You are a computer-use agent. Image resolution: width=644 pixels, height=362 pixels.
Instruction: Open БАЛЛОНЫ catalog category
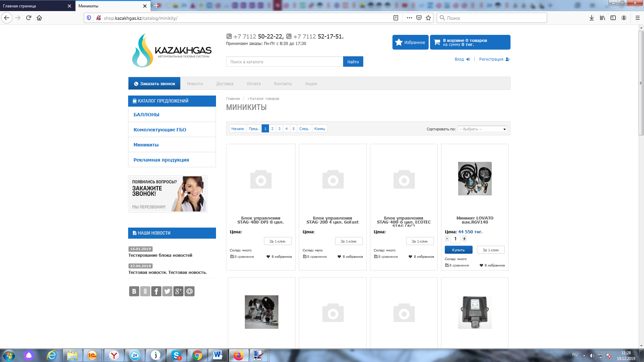click(x=172, y=115)
